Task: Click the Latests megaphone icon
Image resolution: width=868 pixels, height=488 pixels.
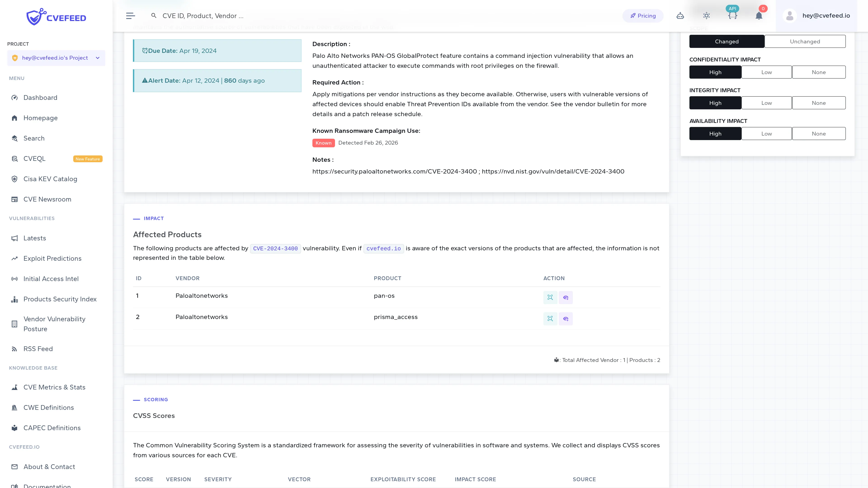Action: click(x=14, y=238)
